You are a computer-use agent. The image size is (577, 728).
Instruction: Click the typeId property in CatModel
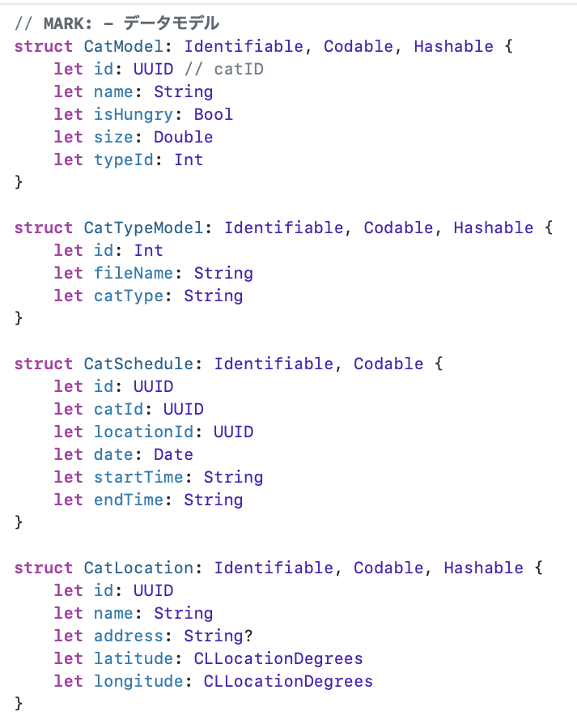click(x=124, y=160)
